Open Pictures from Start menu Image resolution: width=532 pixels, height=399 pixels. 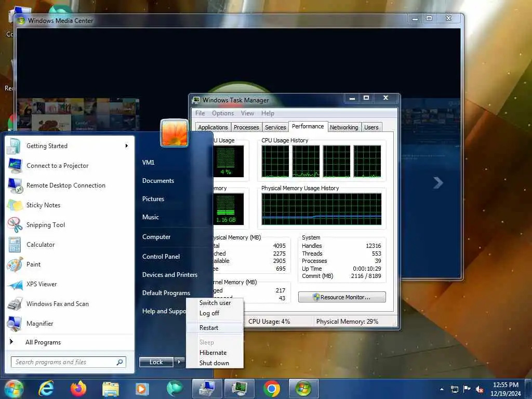pos(153,199)
